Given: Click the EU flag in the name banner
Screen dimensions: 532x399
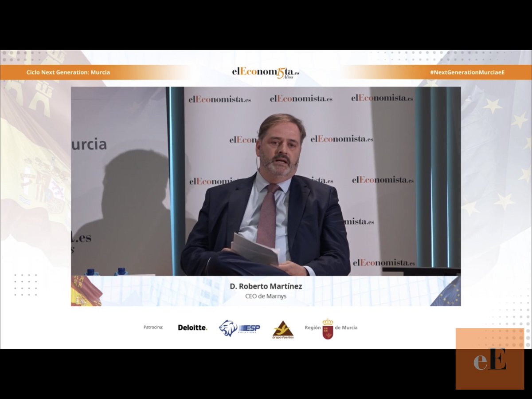Looking at the screenshot, I should coord(446,291).
